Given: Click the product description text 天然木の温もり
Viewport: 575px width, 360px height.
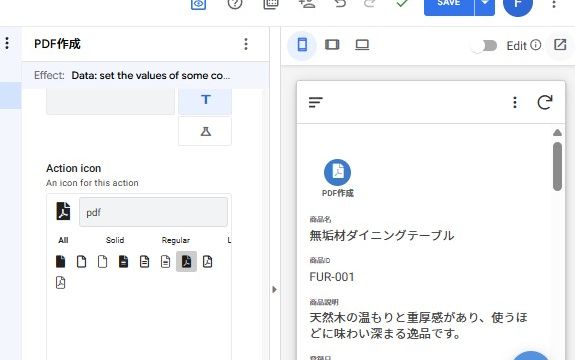Looking at the screenshot, I should click(x=419, y=326).
